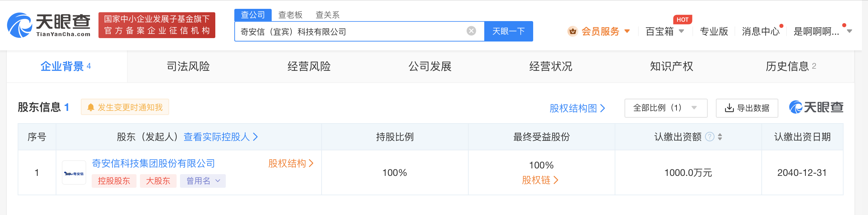Select the 经营状况 tab
Viewport: 868px width, 215px height.
551,66
